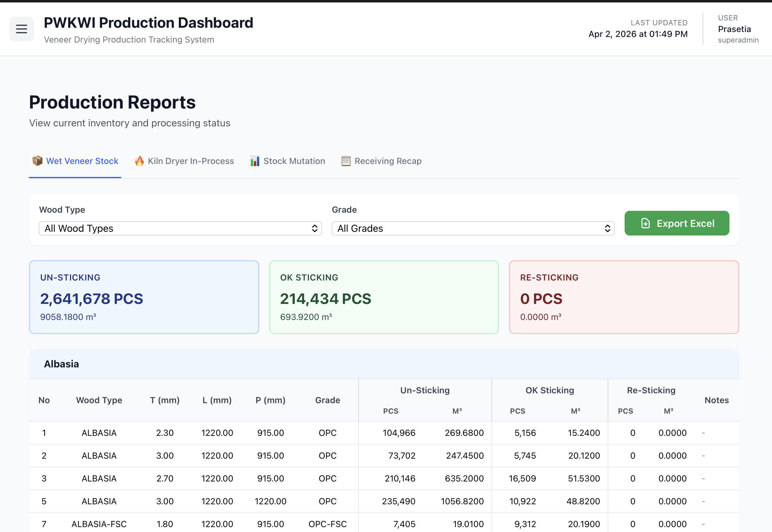Go to the Receiving Recap tab
Image resolution: width=772 pixels, height=532 pixels.
pos(388,161)
